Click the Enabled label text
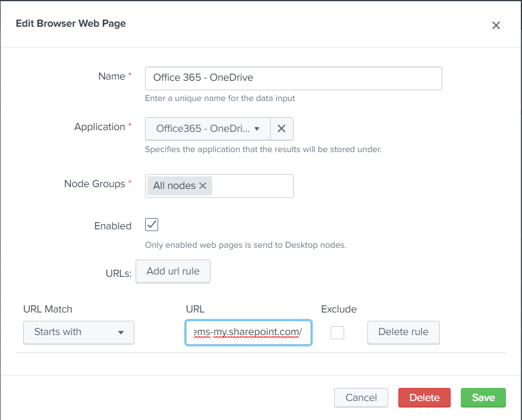This screenshot has width=522, height=420. pos(113,226)
